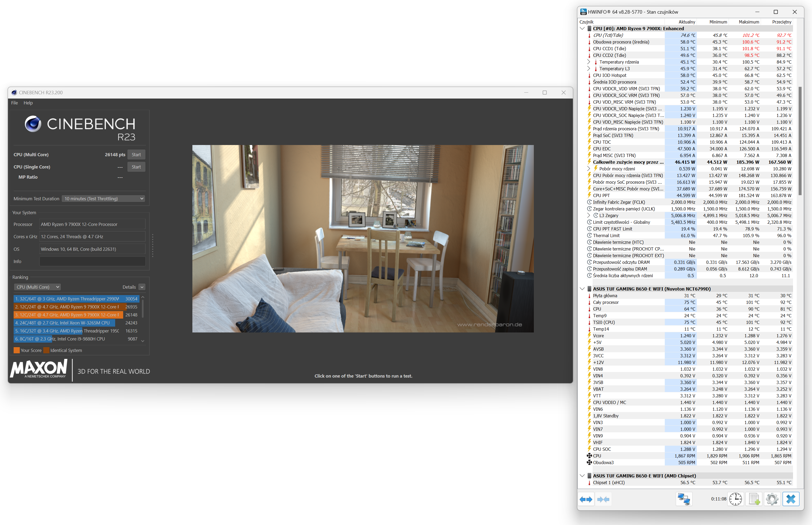812x525 pixels.
Task: Click the blue X close sensors icon
Action: point(791,499)
